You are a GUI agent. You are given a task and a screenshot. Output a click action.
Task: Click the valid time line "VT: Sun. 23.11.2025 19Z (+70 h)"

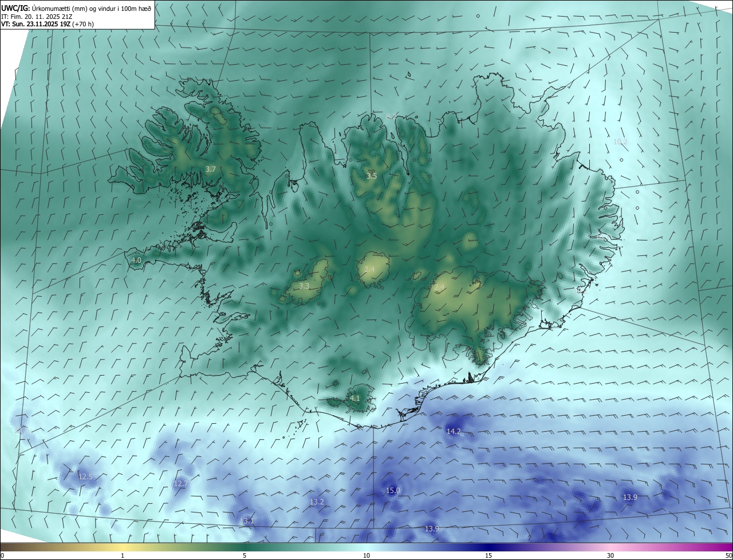tap(48, 25)
